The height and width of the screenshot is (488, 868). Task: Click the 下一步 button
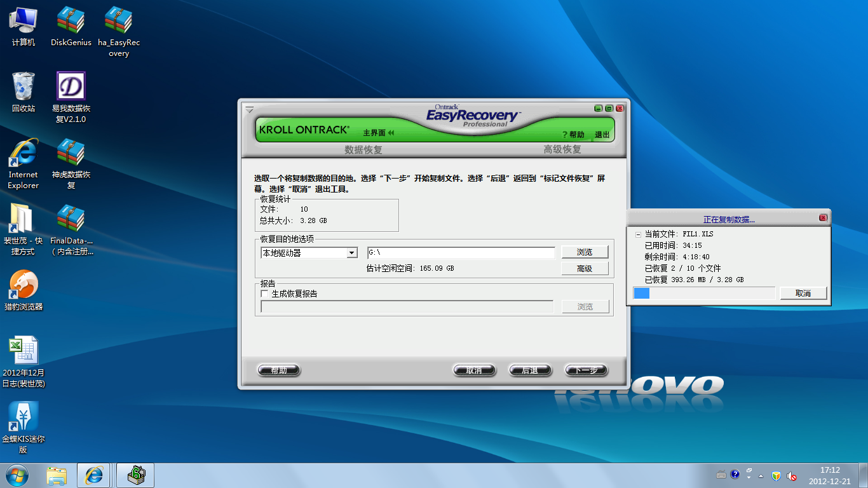pyautogui.click(x=586, y=370)
